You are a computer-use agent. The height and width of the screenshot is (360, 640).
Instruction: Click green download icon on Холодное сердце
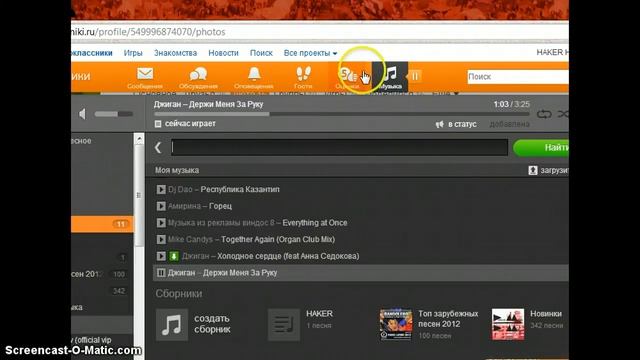[x=173, y=256]
